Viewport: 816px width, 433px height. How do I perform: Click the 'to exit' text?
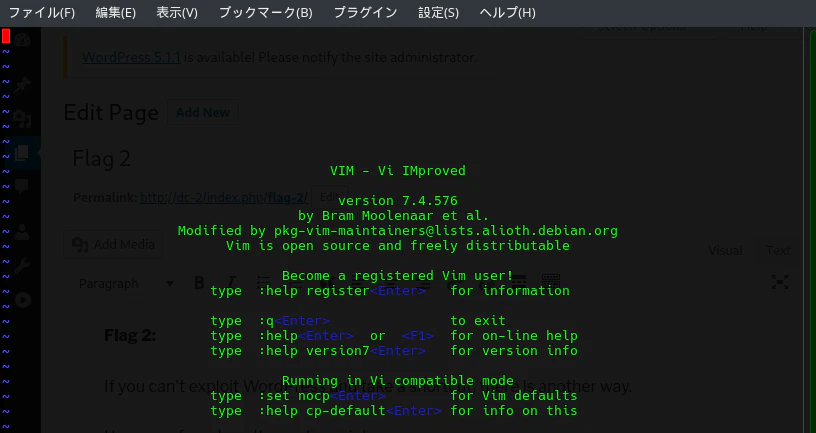pos(478,321)
